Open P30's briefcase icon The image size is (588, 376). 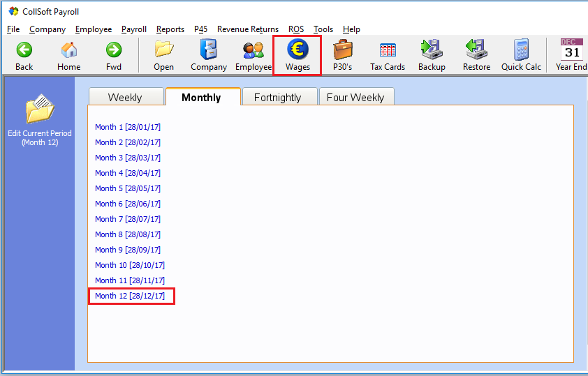pyautogui.click(x=342, y=50)
